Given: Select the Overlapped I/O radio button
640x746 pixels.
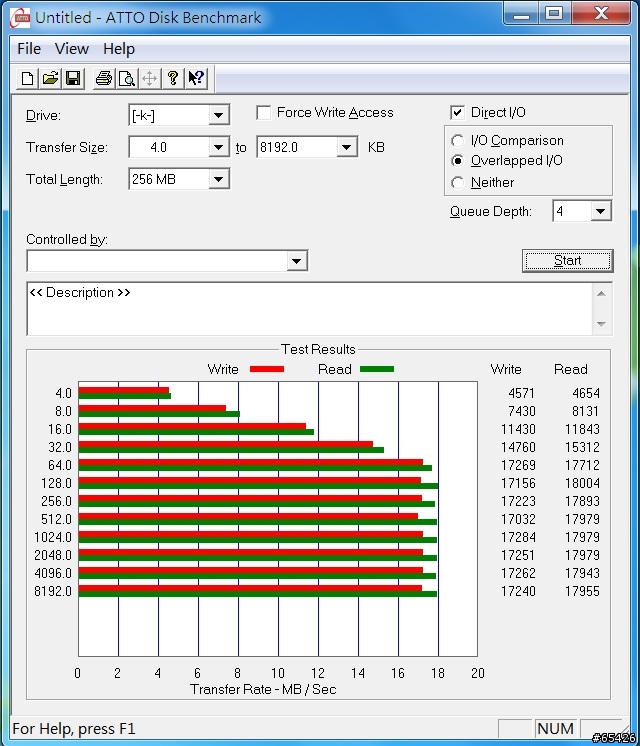Looking at the screenshot, I should 457,161.
